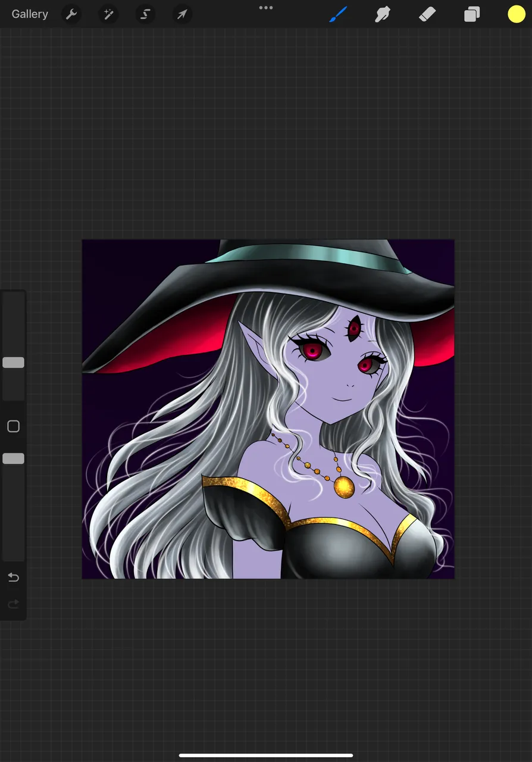Tap the square Modify button on sidebar
Viewport: 532px width, 762px height.
13,426
